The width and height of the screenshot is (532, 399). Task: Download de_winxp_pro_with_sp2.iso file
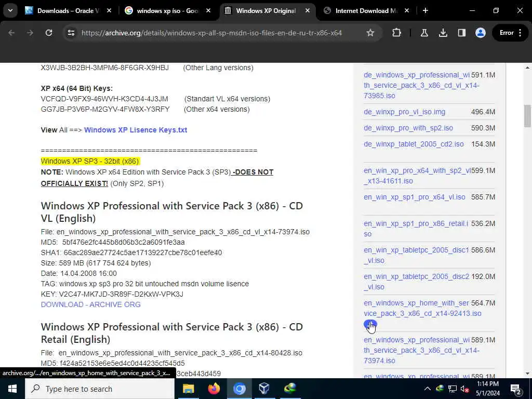click(x=408, y=128)
